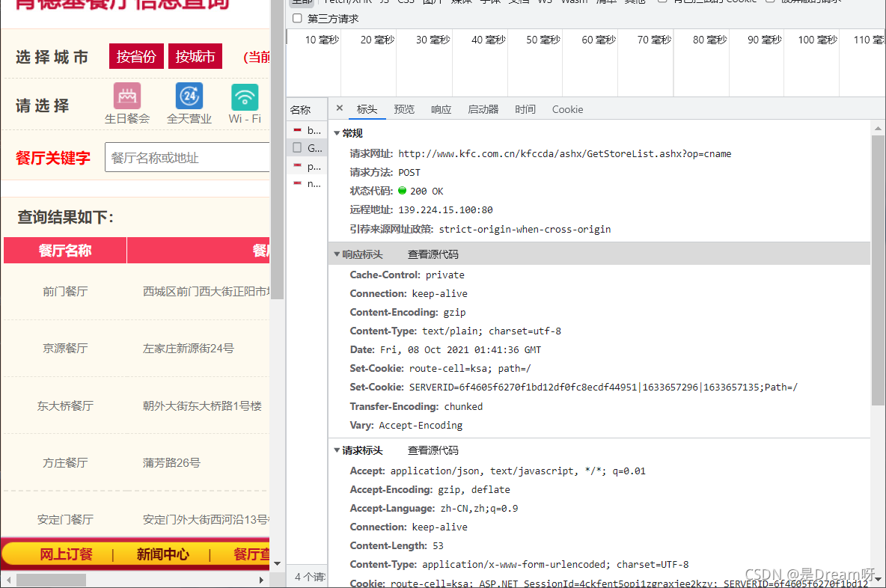
Task: Click the 60 毫秒 timeline marker
Action: pyautogui.click(x=599, y=40)
